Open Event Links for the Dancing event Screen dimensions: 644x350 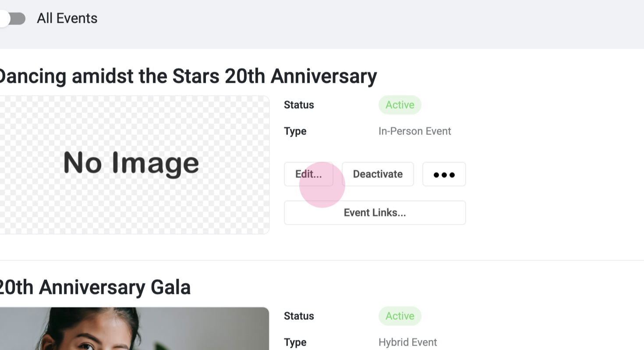tap(375, 213)
